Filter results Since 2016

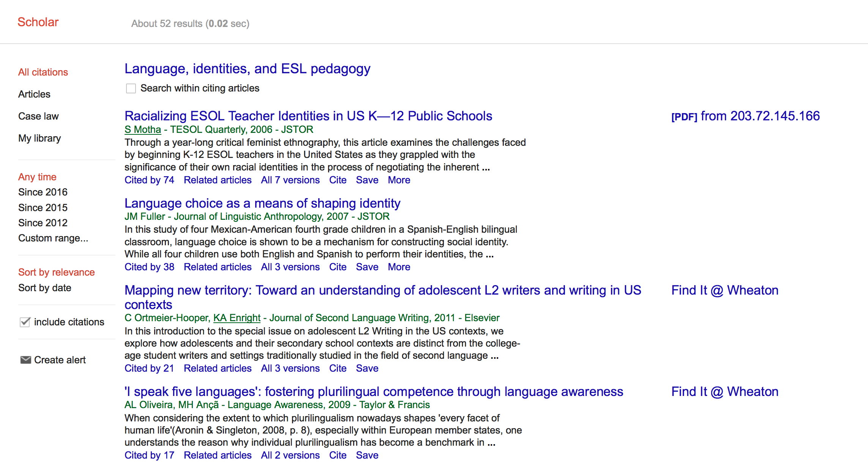click(x=43, y=192)
